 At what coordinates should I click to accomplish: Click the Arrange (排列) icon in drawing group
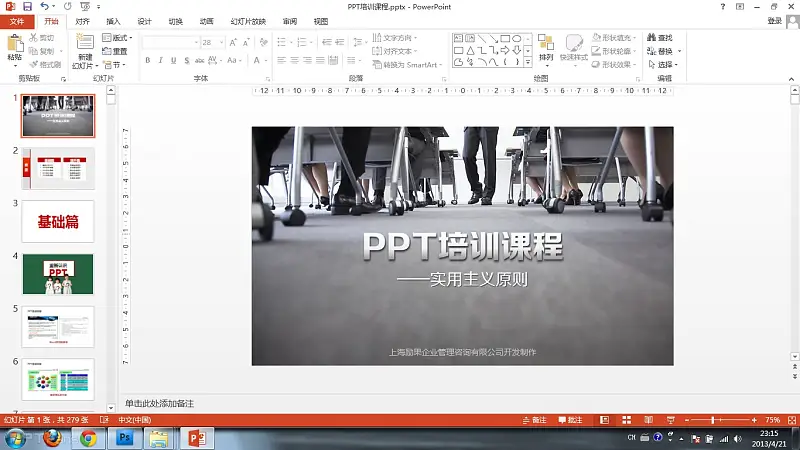point(545,48)
